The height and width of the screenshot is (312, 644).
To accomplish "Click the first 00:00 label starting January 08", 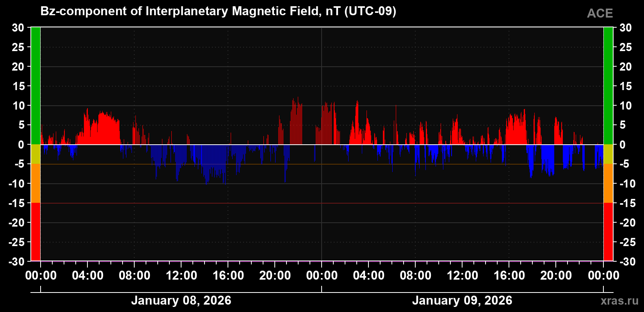I will pos(41,276).
